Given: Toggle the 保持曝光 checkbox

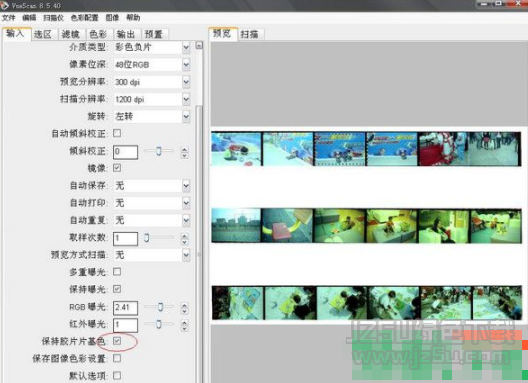Looking at the screenshot, I should pos(117,289).
